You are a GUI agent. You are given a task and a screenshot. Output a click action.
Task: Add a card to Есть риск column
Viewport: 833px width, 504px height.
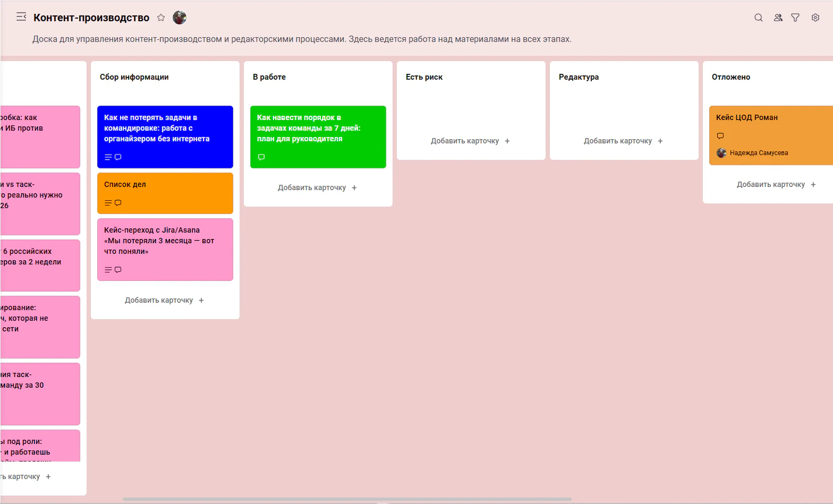(471, 141)
